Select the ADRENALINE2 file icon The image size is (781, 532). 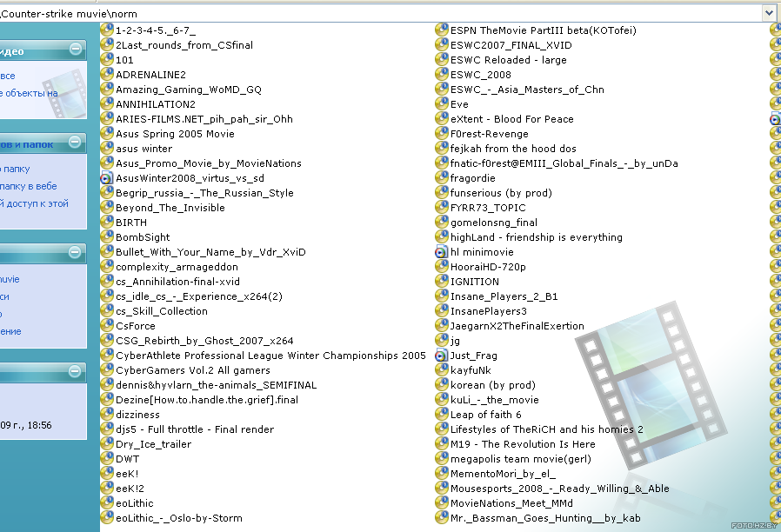click(x=107, y=74)
